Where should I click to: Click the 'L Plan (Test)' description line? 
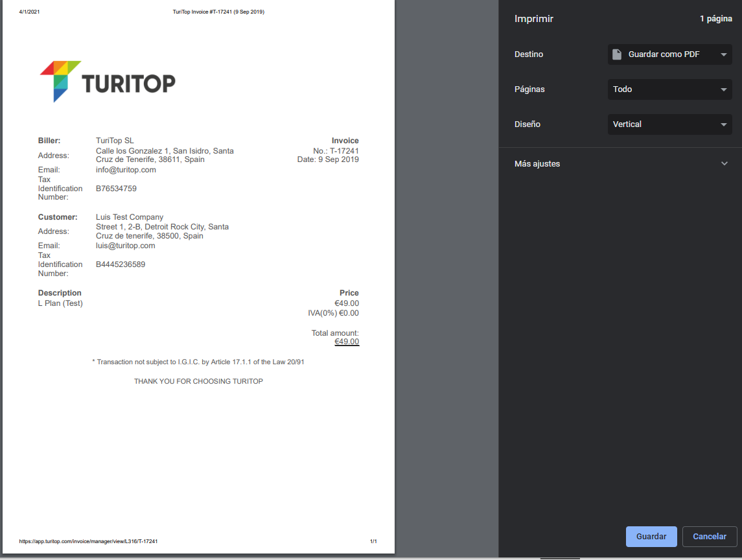pyautogui.click(x=60, y=303)
